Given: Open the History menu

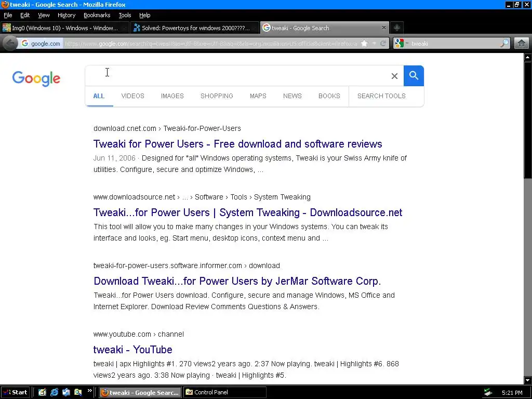Looking at the screenshot, I should point(66,15).
